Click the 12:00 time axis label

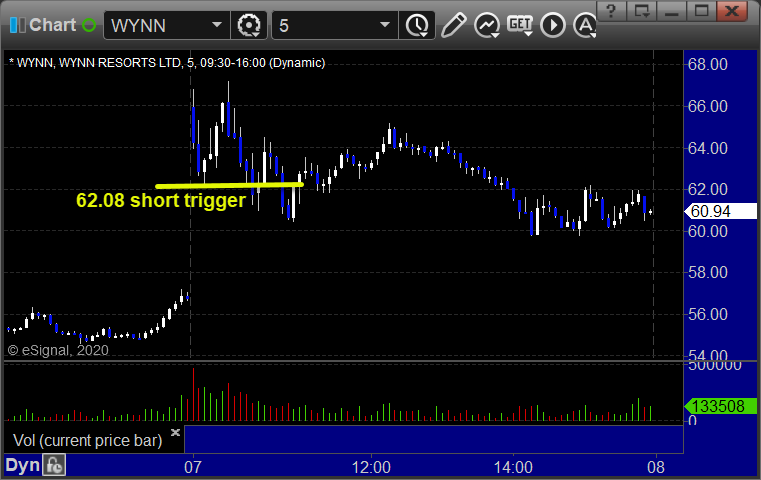point(371,467)
